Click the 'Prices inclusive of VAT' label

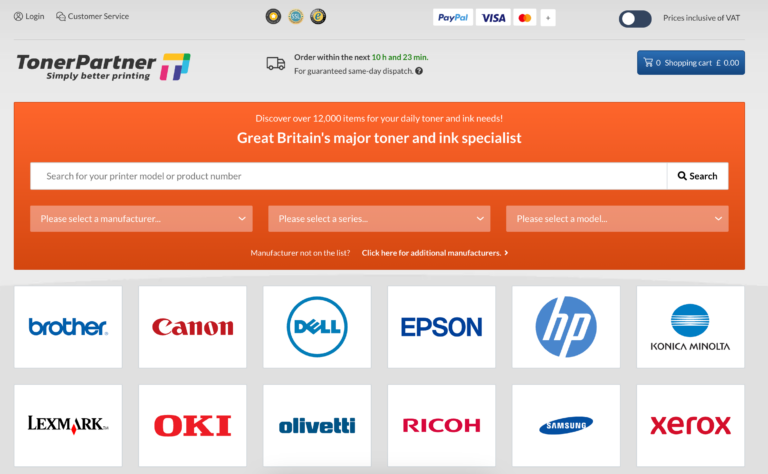[701, 18]
